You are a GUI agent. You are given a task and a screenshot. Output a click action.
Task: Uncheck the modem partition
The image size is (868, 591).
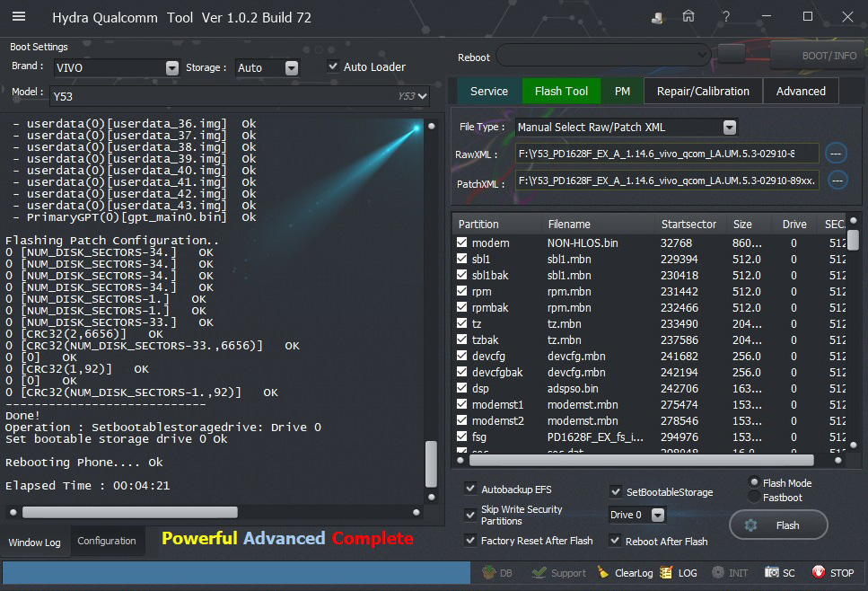pyautogui.click(x=461, y=242)
